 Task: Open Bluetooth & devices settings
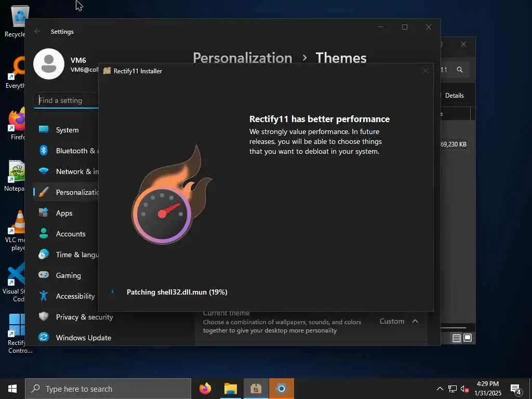pos(66,151)
